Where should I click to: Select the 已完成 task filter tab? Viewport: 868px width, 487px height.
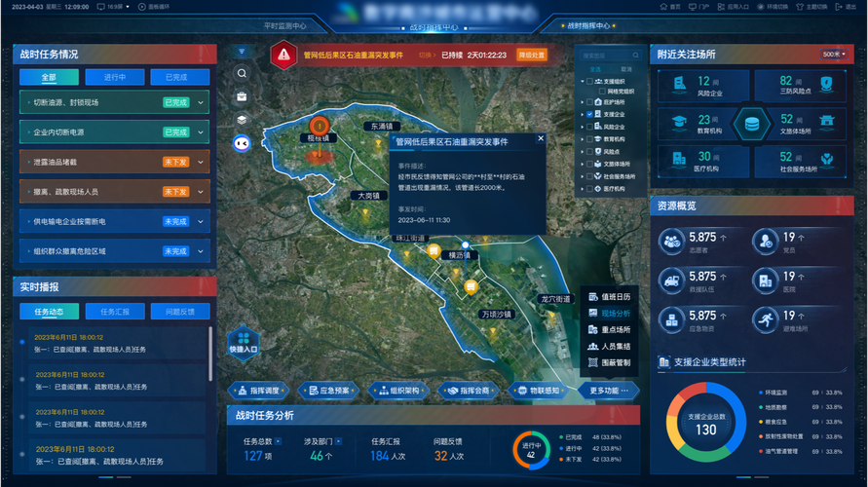pyautogui.click(x=175, y=77)
